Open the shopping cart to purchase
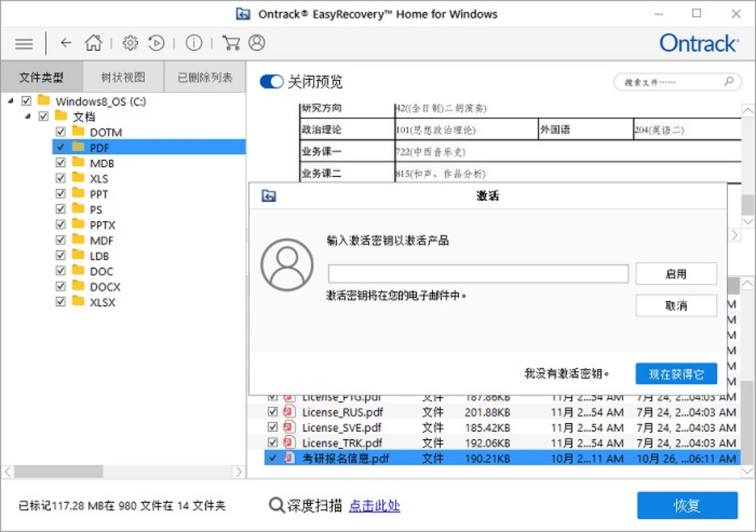Viewport: 756px width, 532px height. pos(231,43)
